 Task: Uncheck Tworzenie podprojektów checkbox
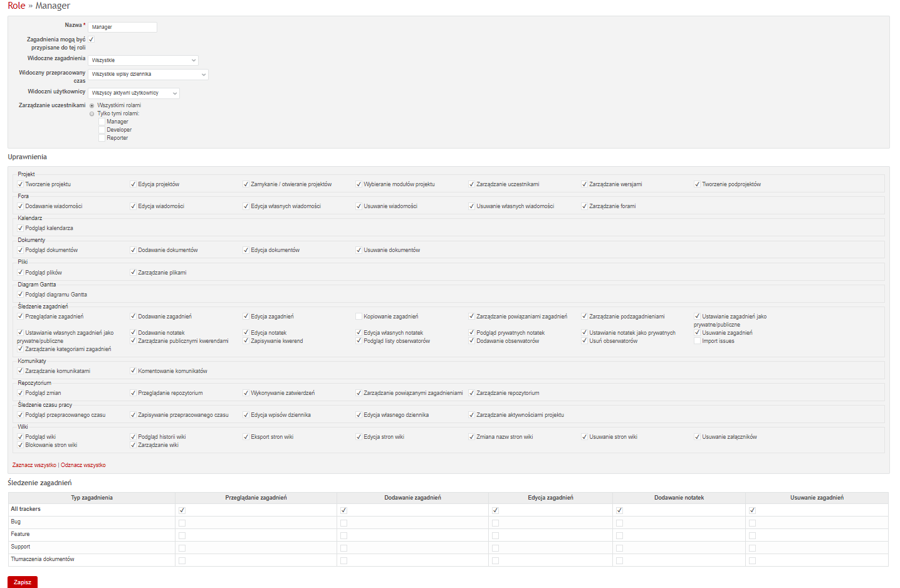[x=697, y=184]
